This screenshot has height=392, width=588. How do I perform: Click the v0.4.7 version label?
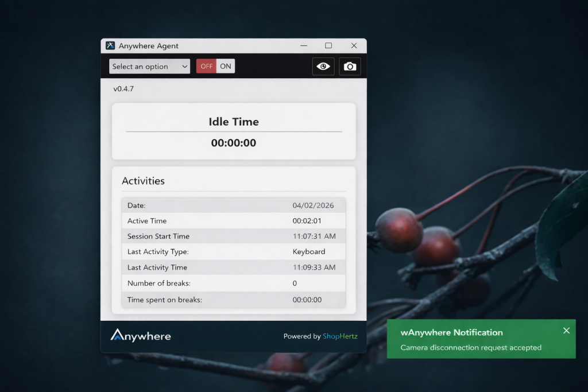point(123,89)
